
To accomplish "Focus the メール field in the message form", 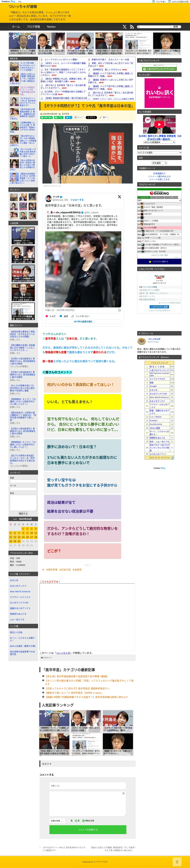I will coord(23,489).
